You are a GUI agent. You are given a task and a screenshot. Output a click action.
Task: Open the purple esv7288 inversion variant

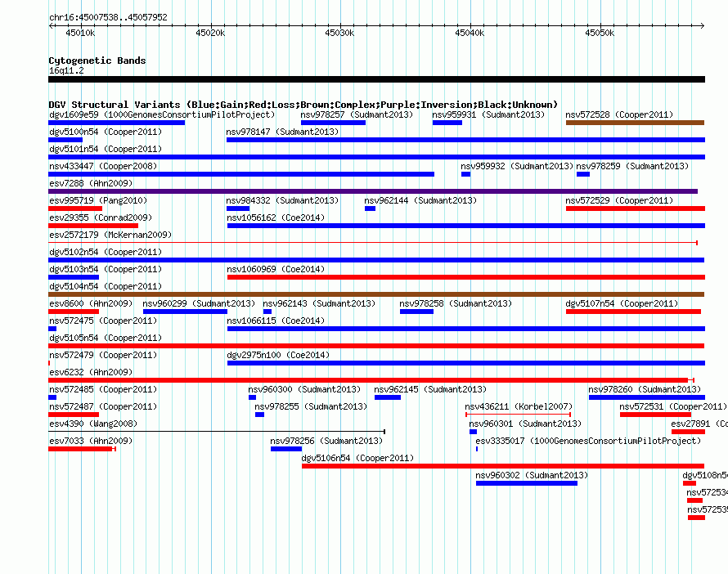[373, 191]
